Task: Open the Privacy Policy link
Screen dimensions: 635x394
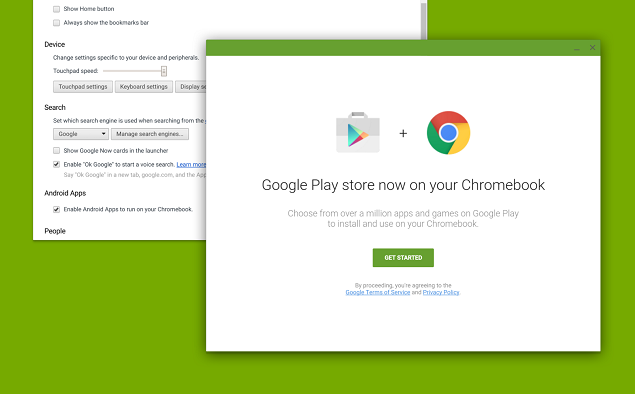Action: tap(441, 292)
